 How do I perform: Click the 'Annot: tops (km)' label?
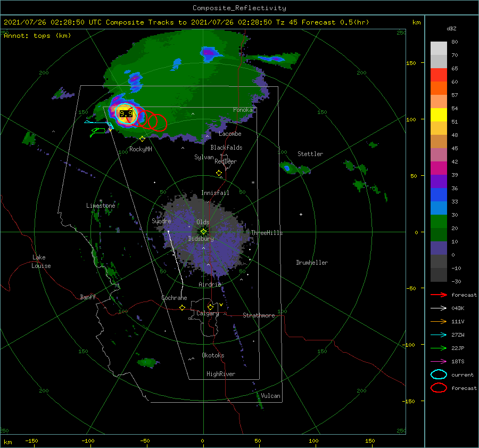pos(37,36)
